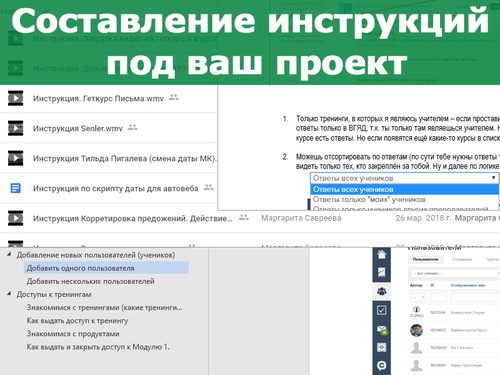Open file Инструкция Senler.wmv
Viewport: 500px width, 375px height.
78,129
